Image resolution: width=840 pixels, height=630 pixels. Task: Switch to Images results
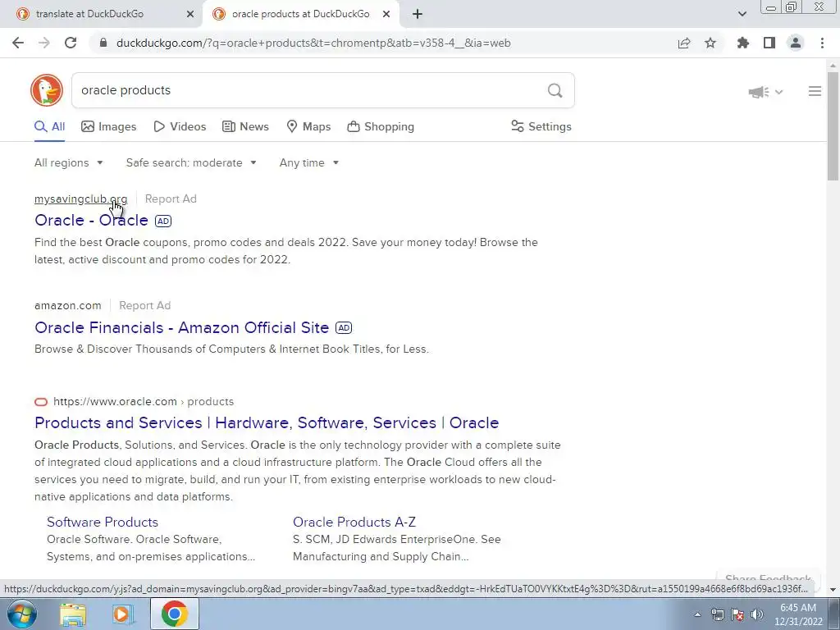(109, 127)
